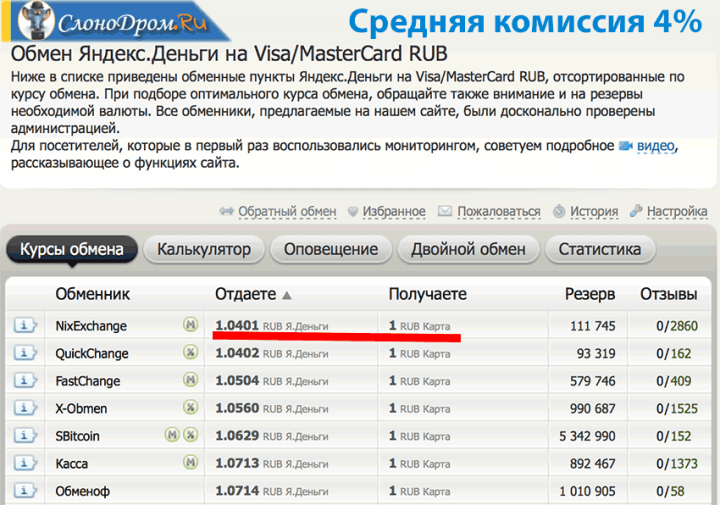Open info icon for SBitcoin row

(x=24, y=435)
